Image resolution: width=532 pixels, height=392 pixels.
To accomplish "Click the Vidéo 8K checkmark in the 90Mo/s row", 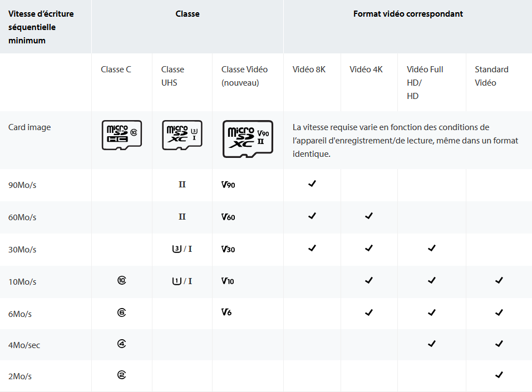I will tap(312, 183).
